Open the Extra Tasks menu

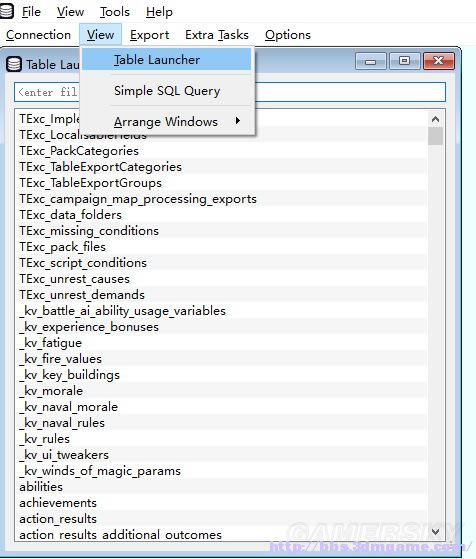[x=217, y=35]
